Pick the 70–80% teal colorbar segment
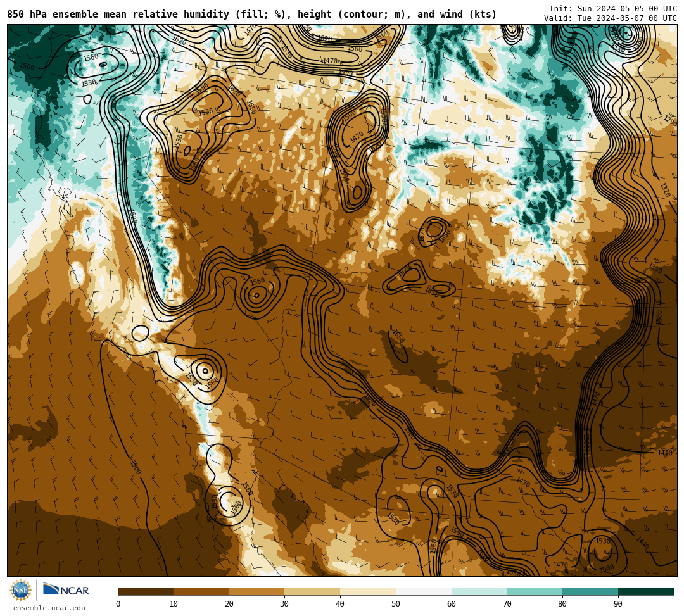Screen dimensions: 684x616 pos(535,591)
